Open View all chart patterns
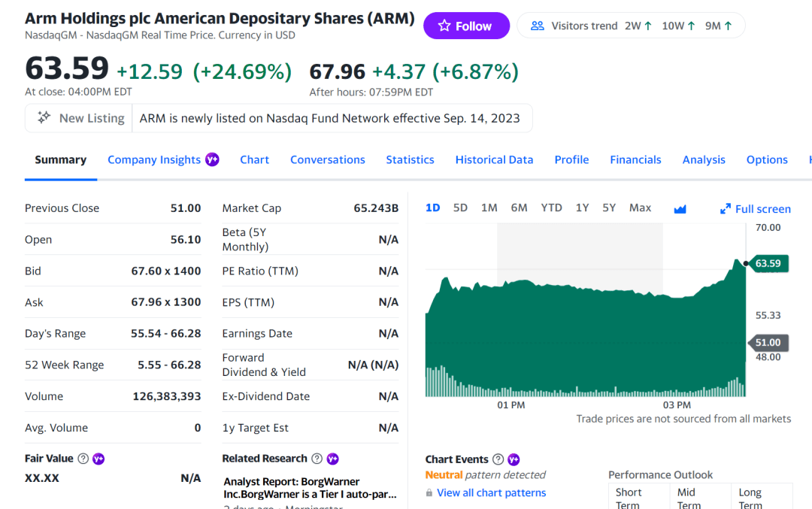 491,492
